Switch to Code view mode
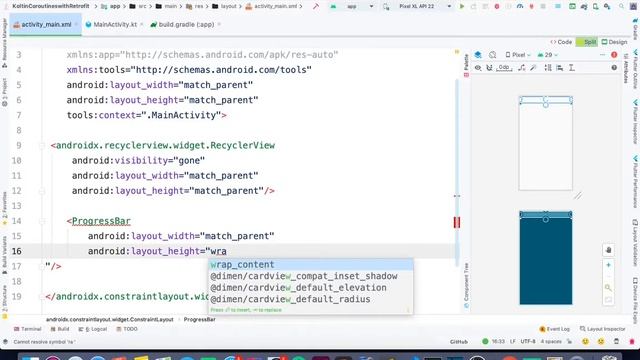 click(561, 42)
